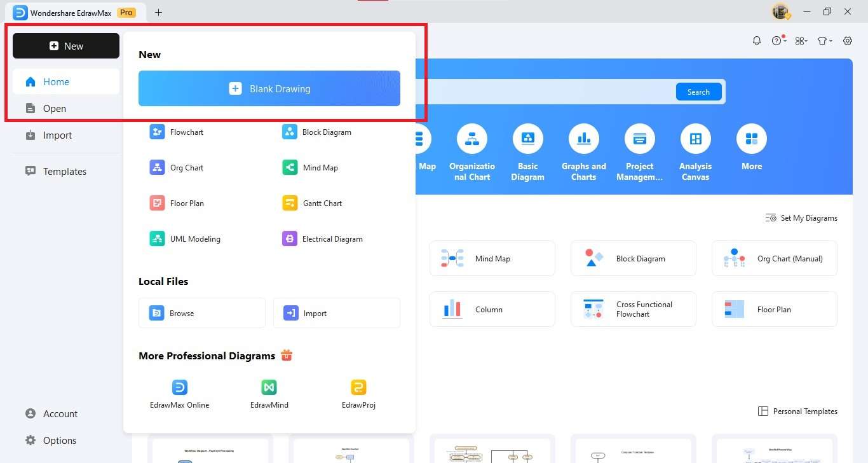Viewport: 868px width, 463px height.
Task: Expand the apps grid dropdown
Action: 801,40
